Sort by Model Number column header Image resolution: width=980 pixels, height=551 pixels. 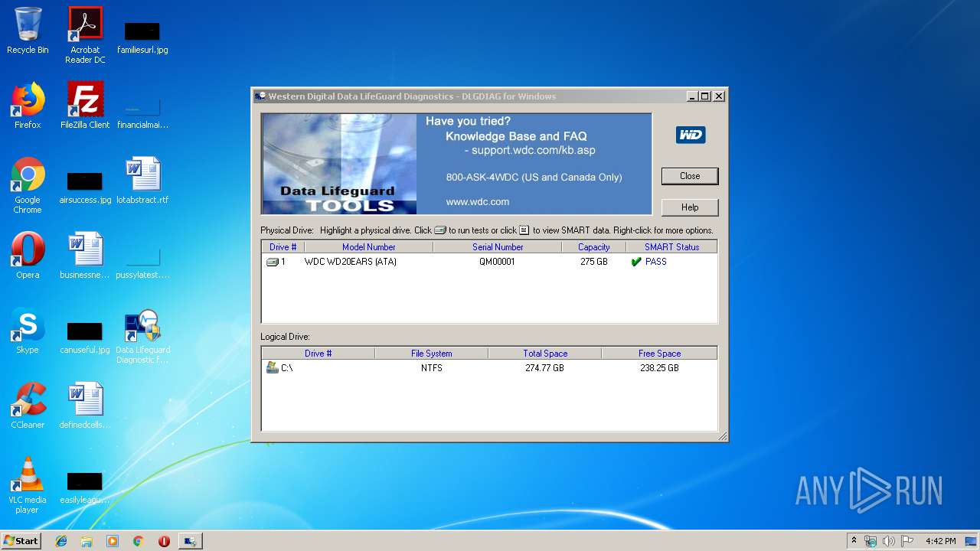[369, 247]
